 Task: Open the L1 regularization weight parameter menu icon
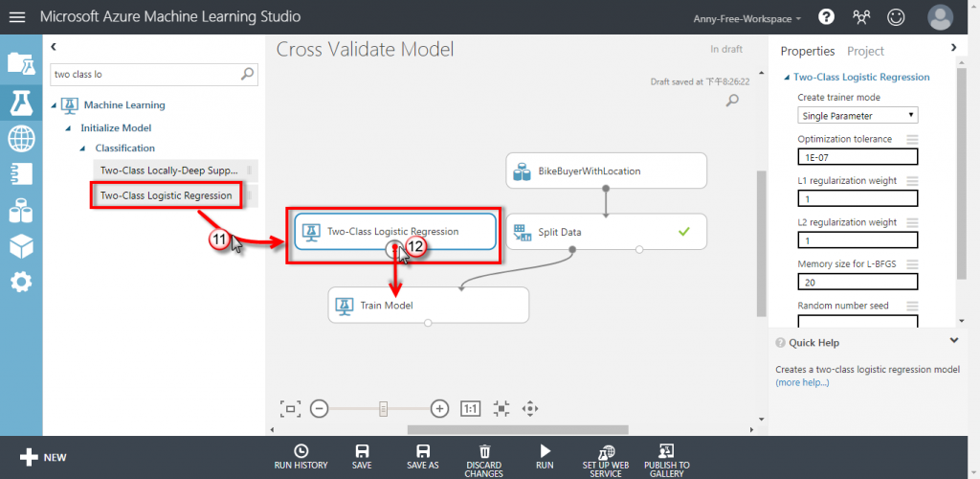(x=912, y=181)
